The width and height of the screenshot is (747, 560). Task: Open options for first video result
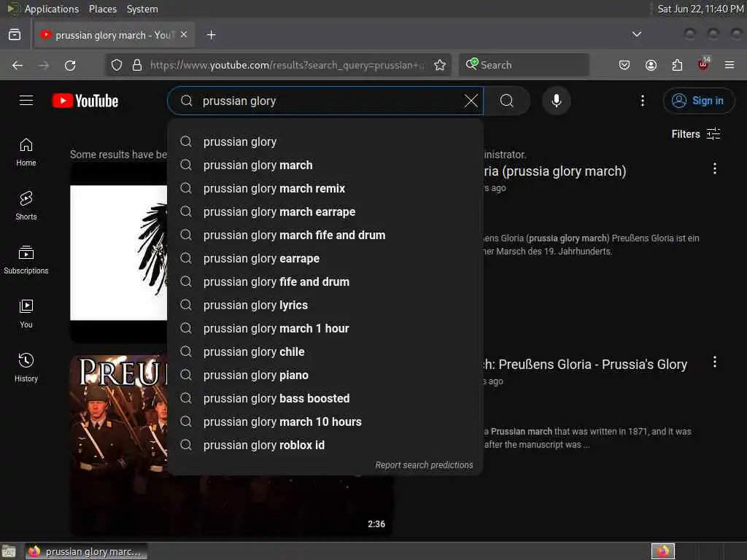click(715, 168)
